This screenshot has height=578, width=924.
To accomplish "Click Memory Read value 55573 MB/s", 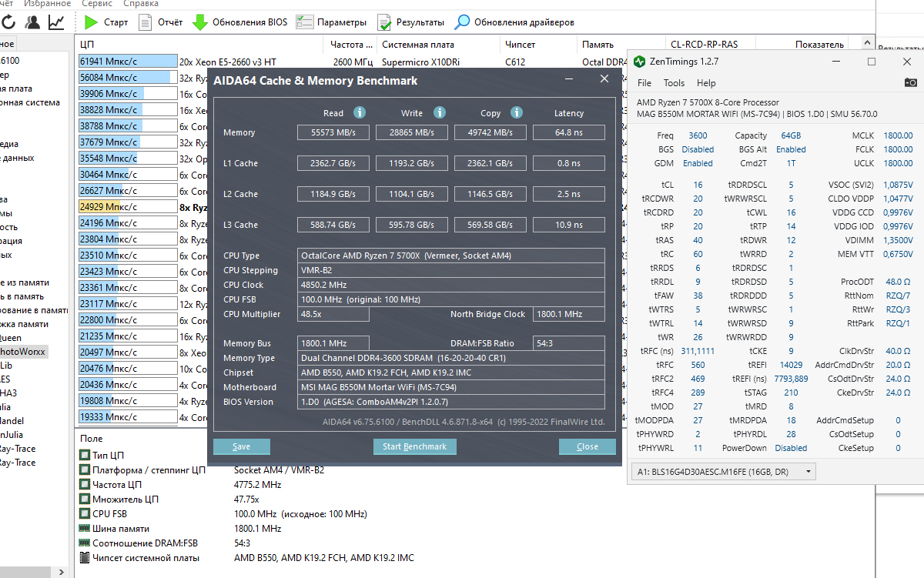I will 333,132.
